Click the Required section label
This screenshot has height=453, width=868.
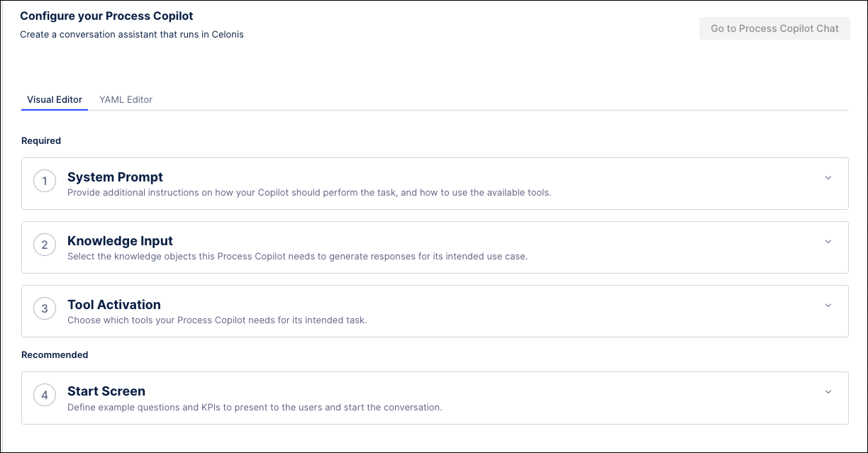click(x=41, y=141)
